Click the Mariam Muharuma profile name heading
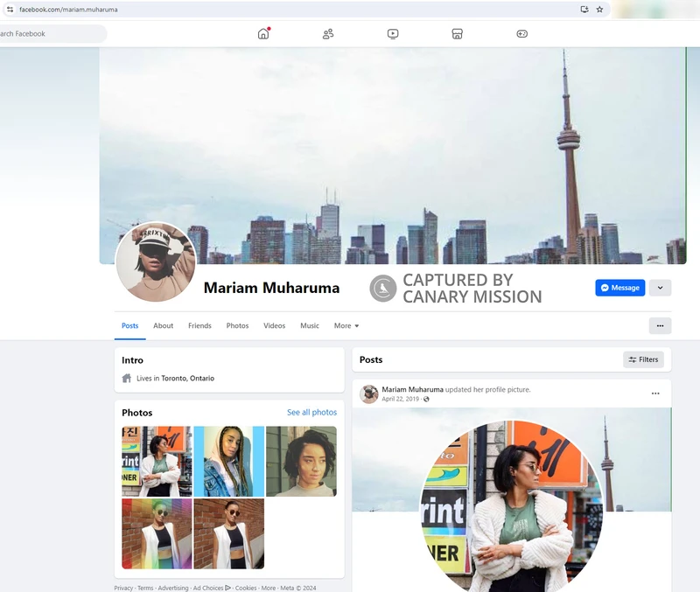The width and height of the screenshot is (700, 592). (271, 288)
